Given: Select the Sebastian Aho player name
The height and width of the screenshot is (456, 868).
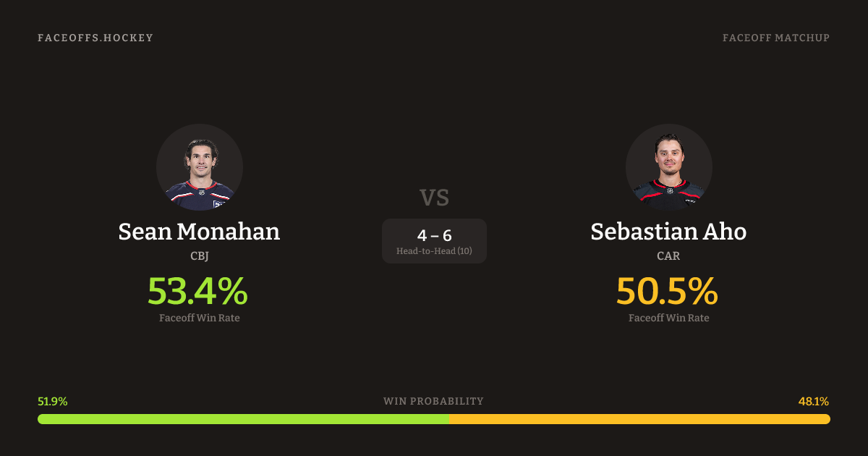Looking at the screenshot, I should (668, 232).
